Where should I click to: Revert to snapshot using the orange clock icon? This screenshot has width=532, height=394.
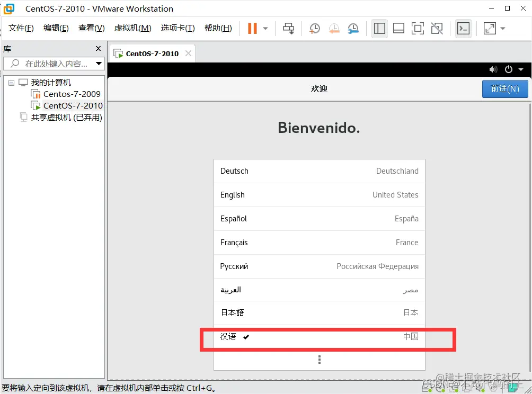(334, 29)
